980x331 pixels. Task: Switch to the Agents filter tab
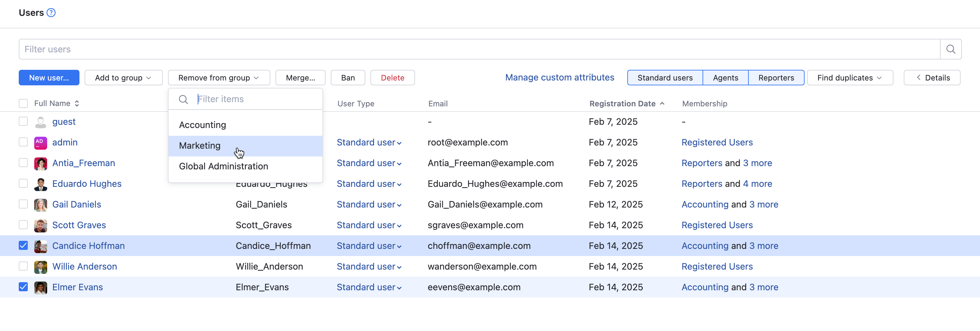[725, 78]
